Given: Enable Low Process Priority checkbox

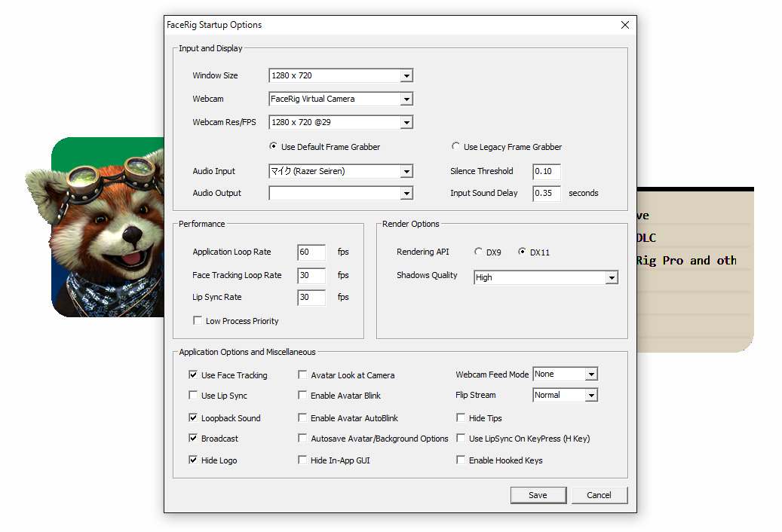Looking at the screenshot, I should point(198,321).
